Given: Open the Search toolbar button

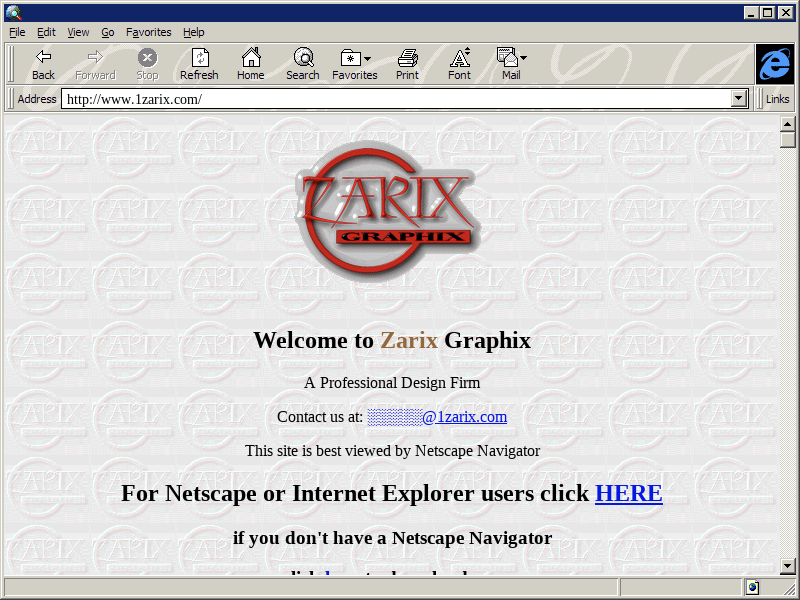Looking at the screenshot, I should coord(302,64).
